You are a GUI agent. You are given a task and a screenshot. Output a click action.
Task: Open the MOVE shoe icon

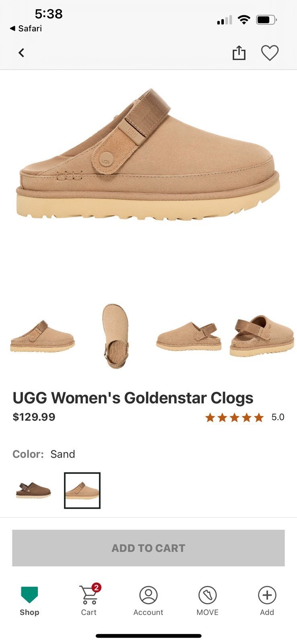(207, 601)
